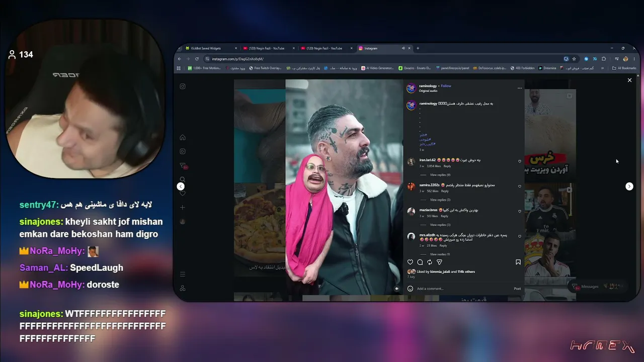The height and width of the screenshot is (362, 644).
Task: Open 'Qwadro - Envato El...' bookmark
Action: tap(415, 68)
